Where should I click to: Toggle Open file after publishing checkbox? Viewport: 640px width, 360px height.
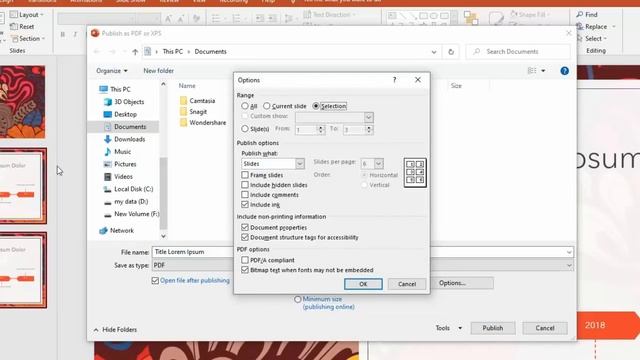click(x=155, y=280)
